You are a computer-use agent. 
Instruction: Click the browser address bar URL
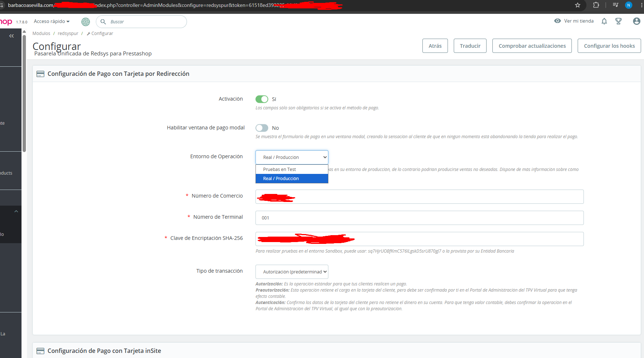(175, 5)
